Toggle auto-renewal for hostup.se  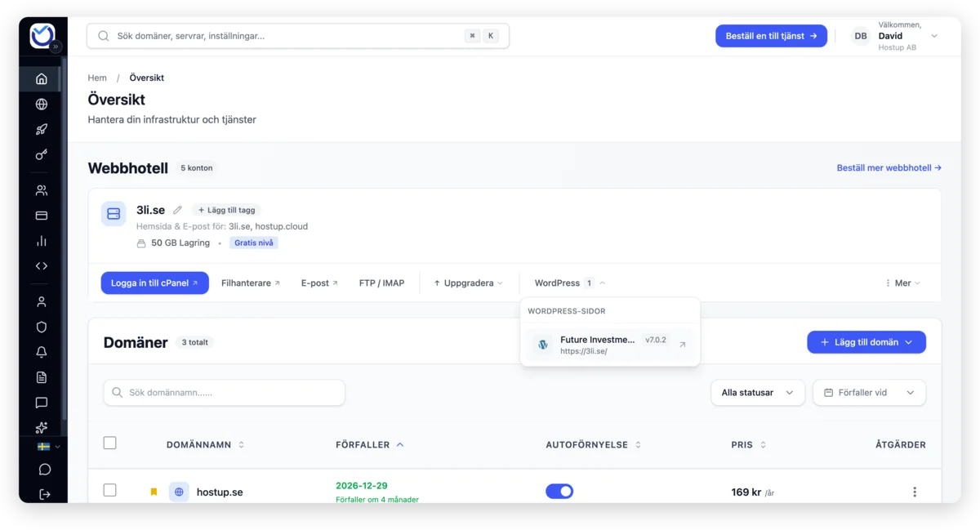click(559, 491)
